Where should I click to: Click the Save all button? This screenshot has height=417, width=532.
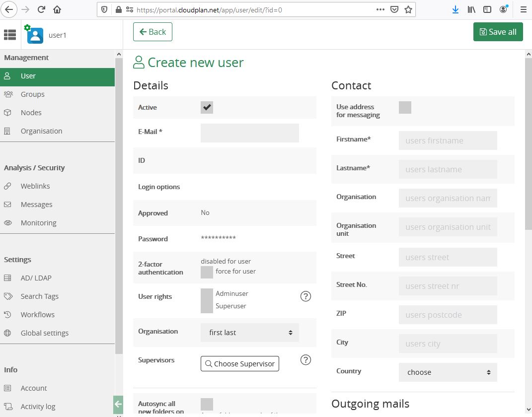coord(498,31)
